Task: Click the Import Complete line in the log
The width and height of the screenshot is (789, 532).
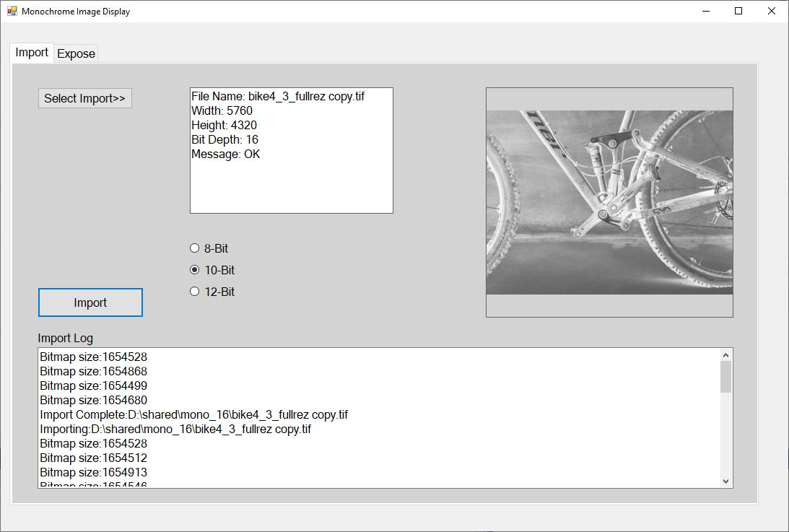Action: point(193,414)
